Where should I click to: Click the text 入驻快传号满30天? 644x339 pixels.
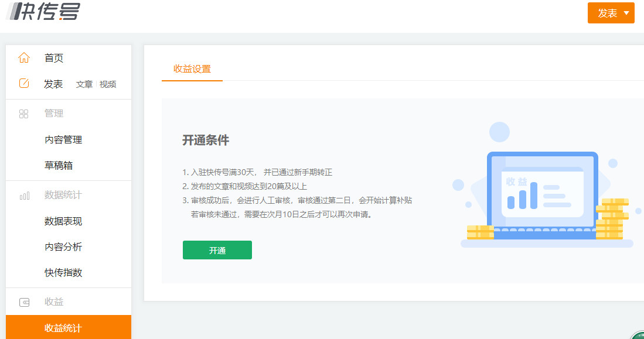pos(223,172)
